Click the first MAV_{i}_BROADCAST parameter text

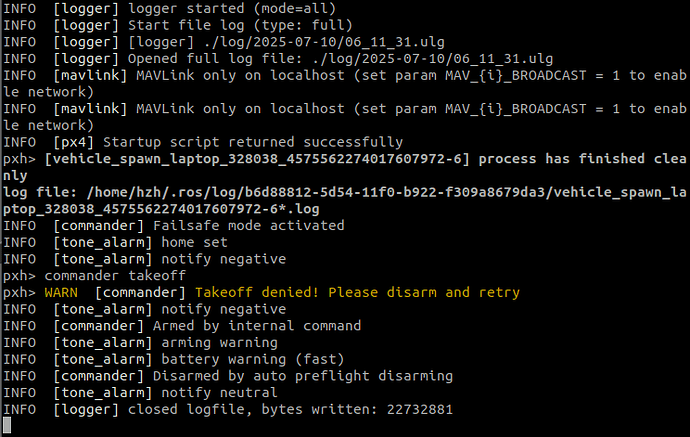(515, 75)
